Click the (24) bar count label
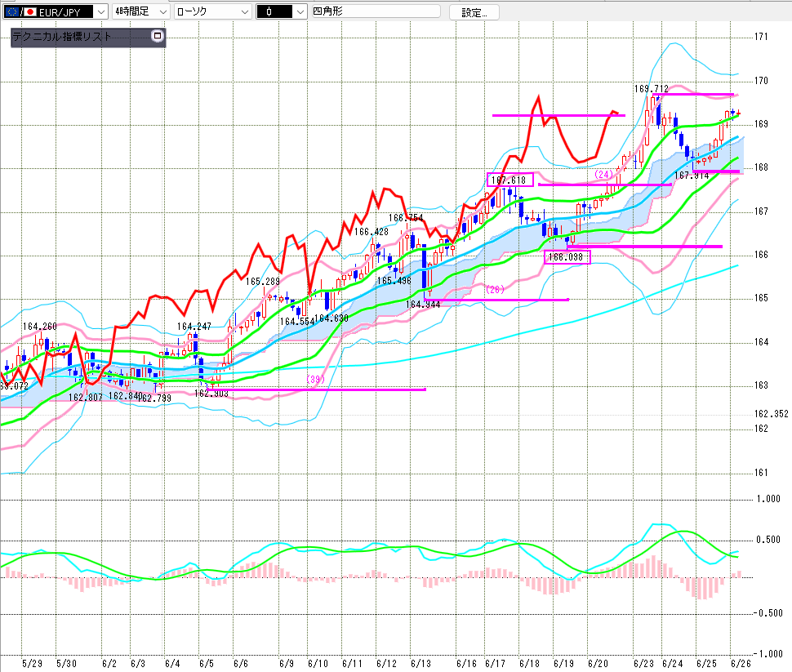This screenshot has height=672, width=792. (x=603, y=174)
